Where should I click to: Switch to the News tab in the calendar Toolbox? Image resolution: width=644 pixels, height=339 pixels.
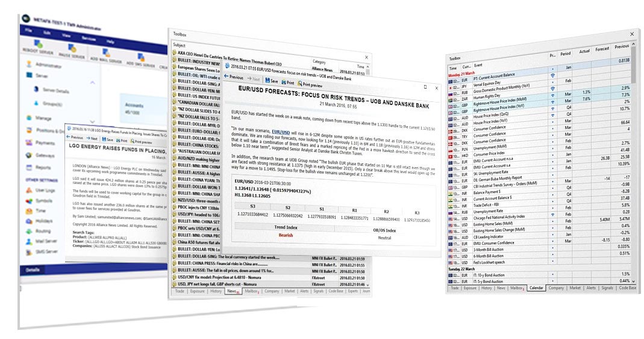501,288
